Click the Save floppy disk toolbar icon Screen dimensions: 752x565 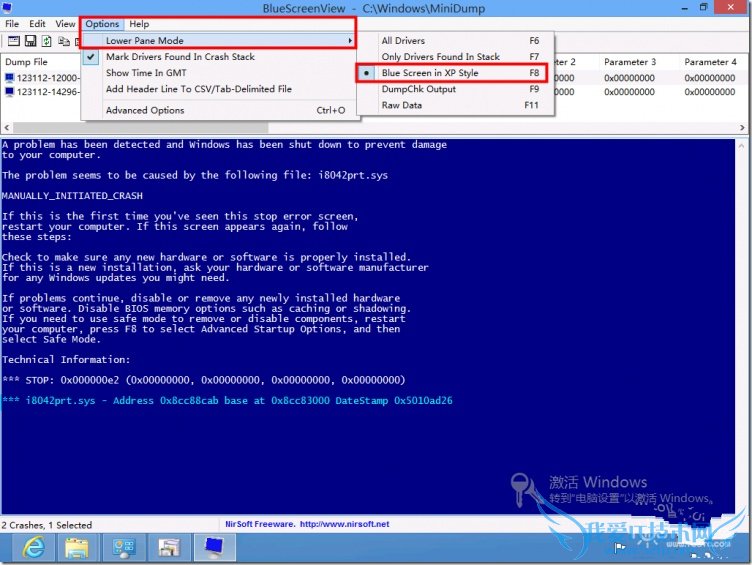coord(30,41)
